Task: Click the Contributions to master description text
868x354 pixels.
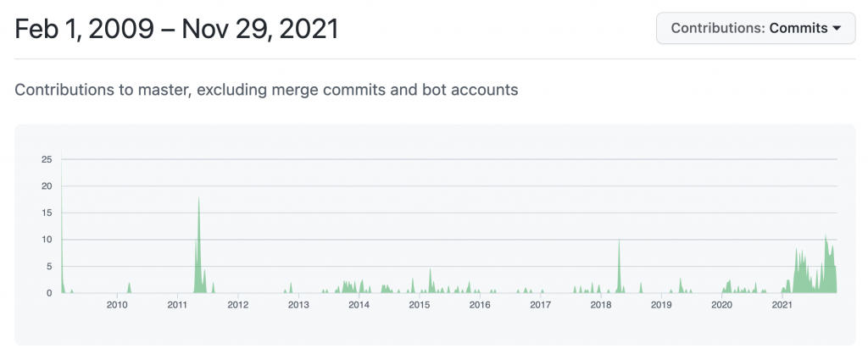Action: pos(266,89)
